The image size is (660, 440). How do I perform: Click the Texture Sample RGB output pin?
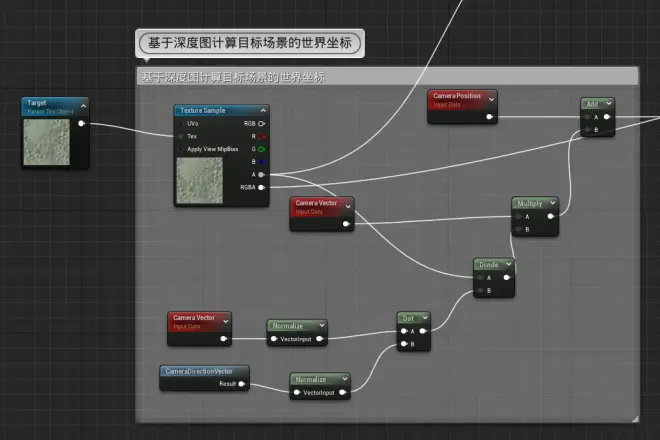[262, 123]
